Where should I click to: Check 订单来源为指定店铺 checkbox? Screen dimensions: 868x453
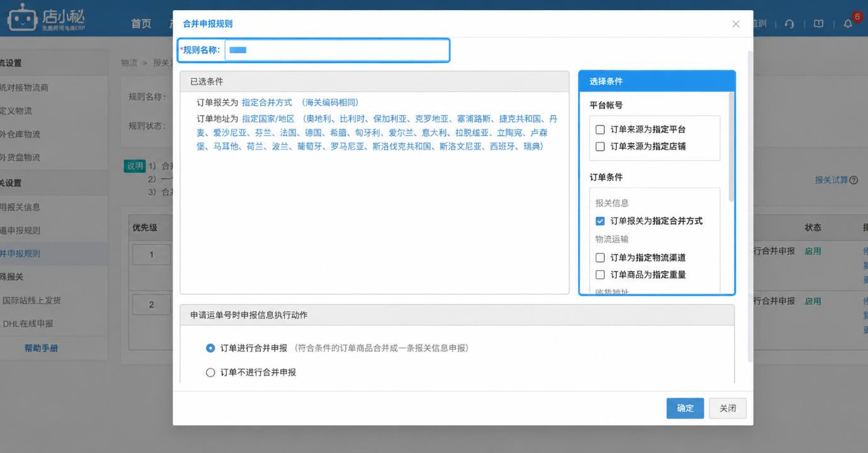tap(600, 146)
